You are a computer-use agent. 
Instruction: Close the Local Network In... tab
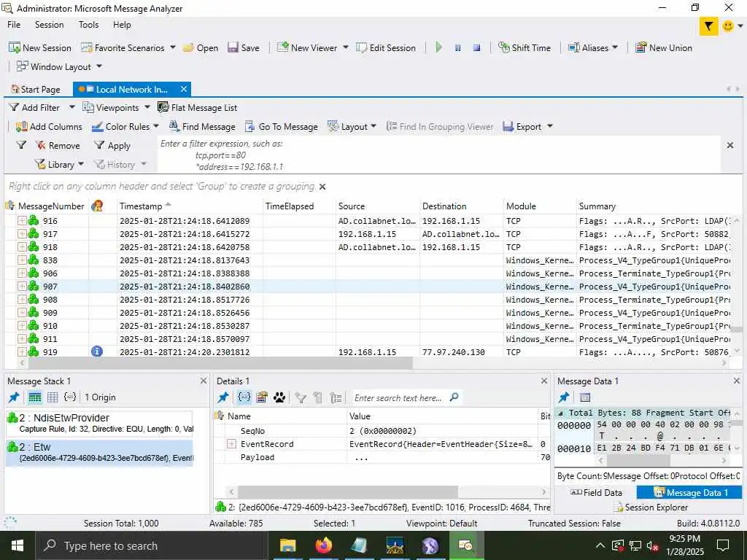(184, 89)
